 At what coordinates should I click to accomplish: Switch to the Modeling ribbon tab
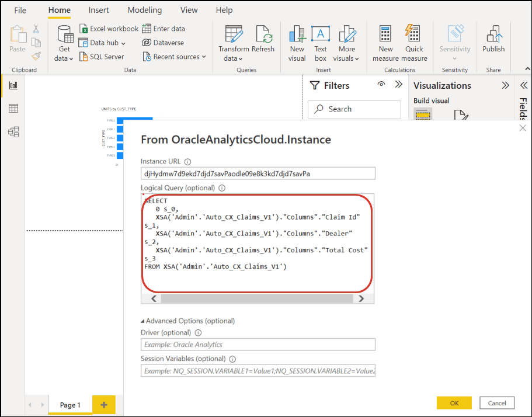144,10
